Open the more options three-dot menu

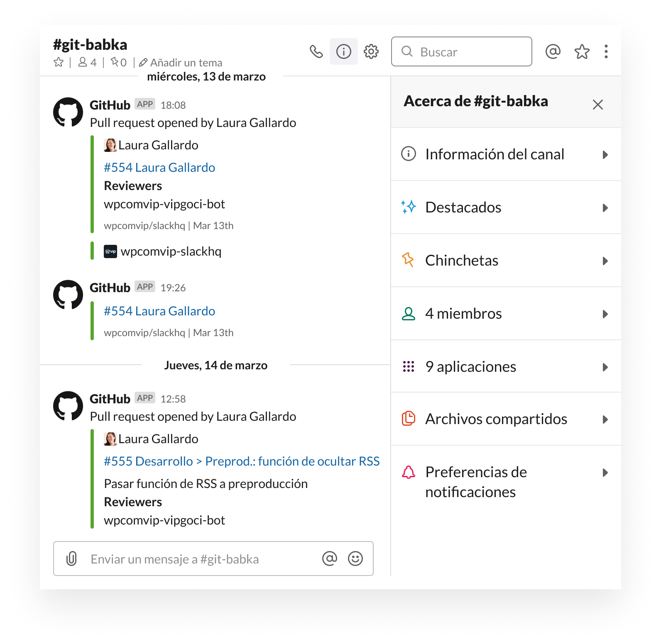[606, 51]
